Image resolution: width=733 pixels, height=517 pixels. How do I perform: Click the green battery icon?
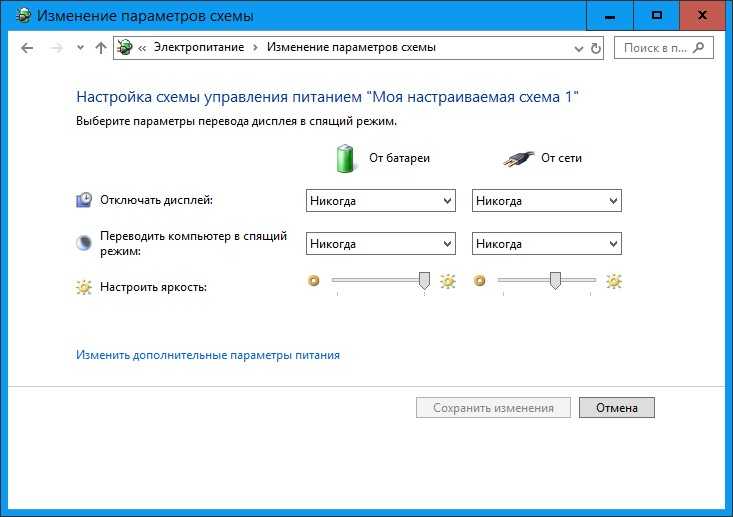pos(345,158)
